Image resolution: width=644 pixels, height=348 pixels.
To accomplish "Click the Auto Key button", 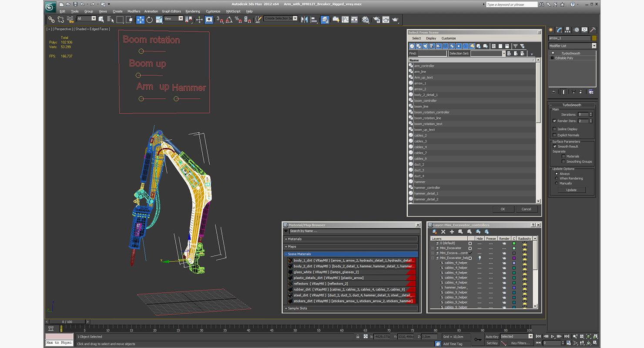I will tap(492, 336).
